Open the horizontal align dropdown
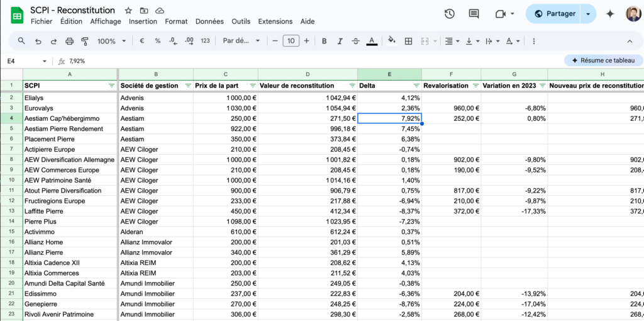 coord(452,41)
